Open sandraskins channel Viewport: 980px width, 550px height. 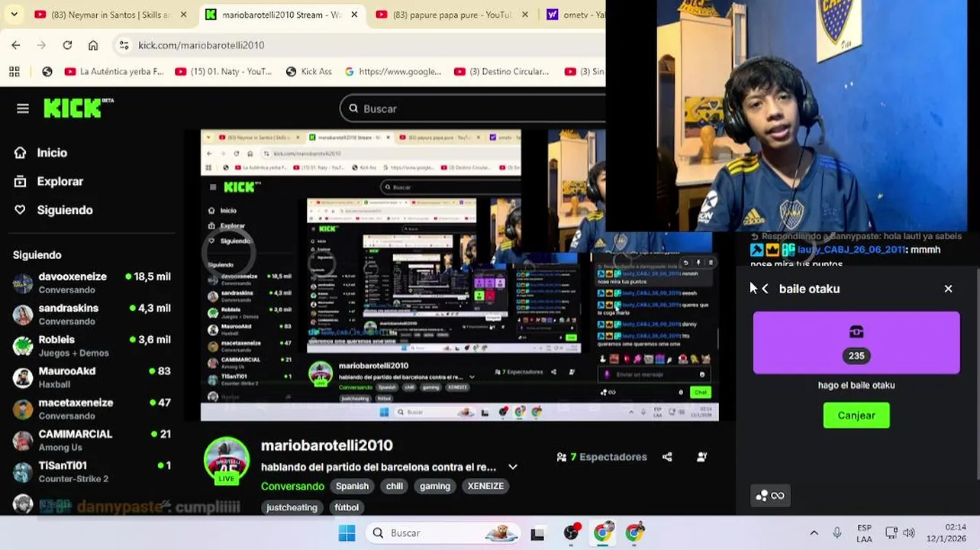92,314
